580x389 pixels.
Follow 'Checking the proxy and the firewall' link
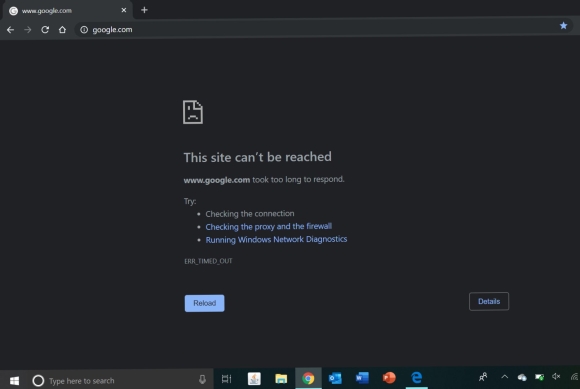coord(269,226)
